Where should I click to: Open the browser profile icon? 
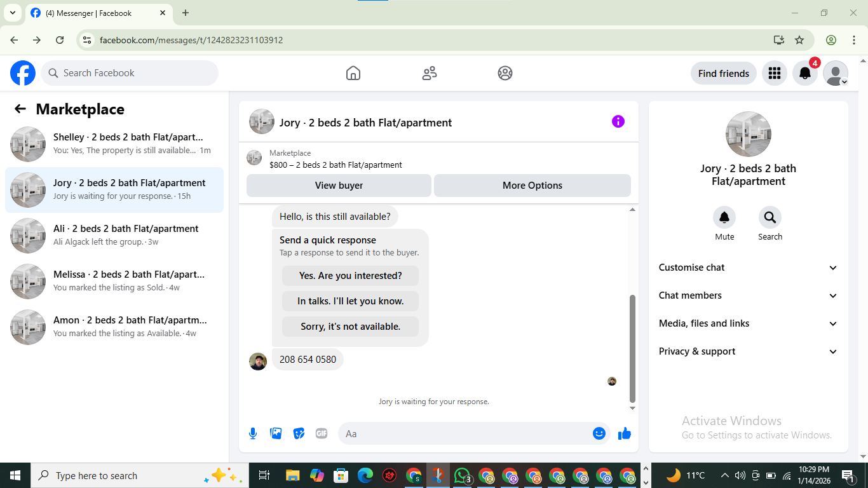[831, 40]
